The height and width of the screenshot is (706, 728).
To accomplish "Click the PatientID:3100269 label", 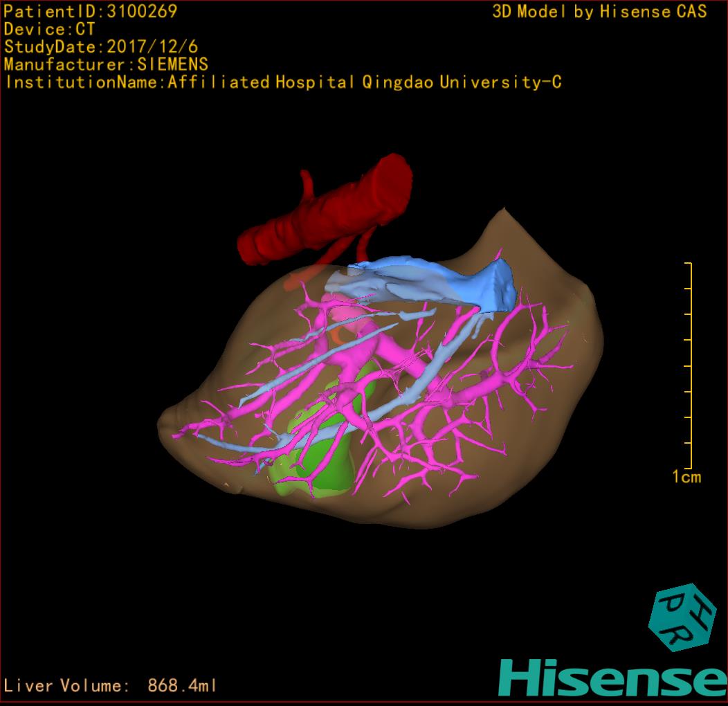I will tap(91, 11).
